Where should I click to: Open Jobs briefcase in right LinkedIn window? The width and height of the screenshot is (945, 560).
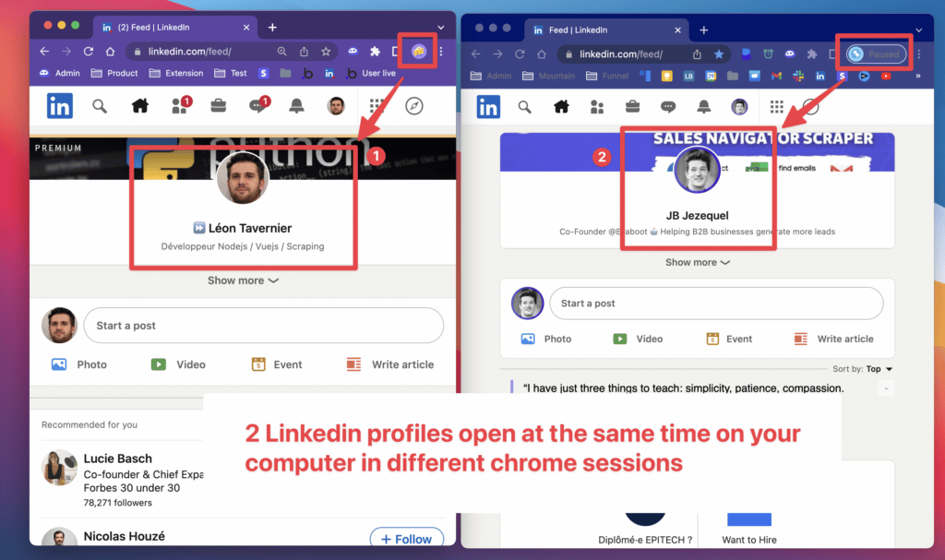click(632, 107)
